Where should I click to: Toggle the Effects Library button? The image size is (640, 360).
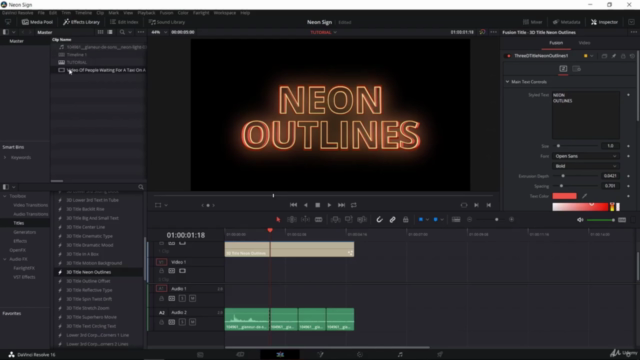tap(82, 22)
